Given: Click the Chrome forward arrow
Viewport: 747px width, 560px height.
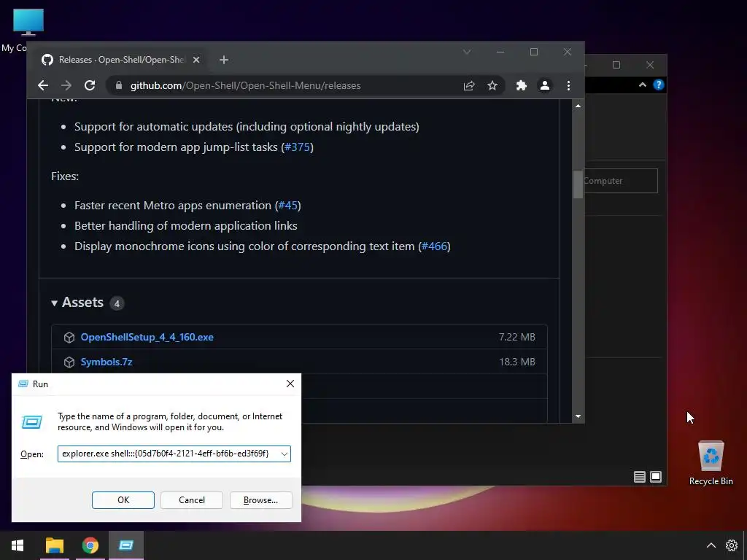Looking at the screenshot, I should coord(66,85).
